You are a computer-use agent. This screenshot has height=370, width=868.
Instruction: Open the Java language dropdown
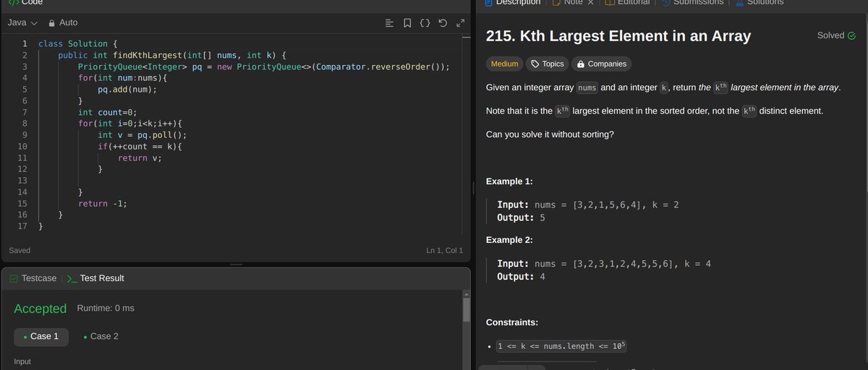tap(22, 23)
